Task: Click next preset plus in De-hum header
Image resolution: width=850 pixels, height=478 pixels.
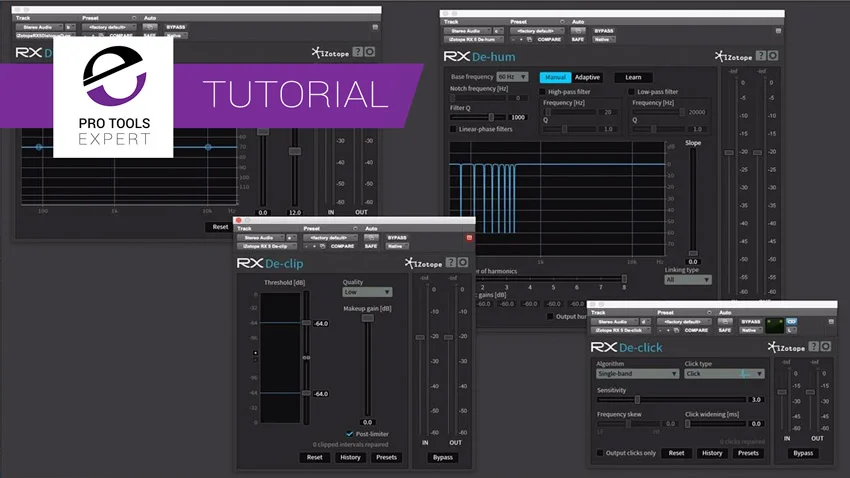Action: click(x=521, y=40)
